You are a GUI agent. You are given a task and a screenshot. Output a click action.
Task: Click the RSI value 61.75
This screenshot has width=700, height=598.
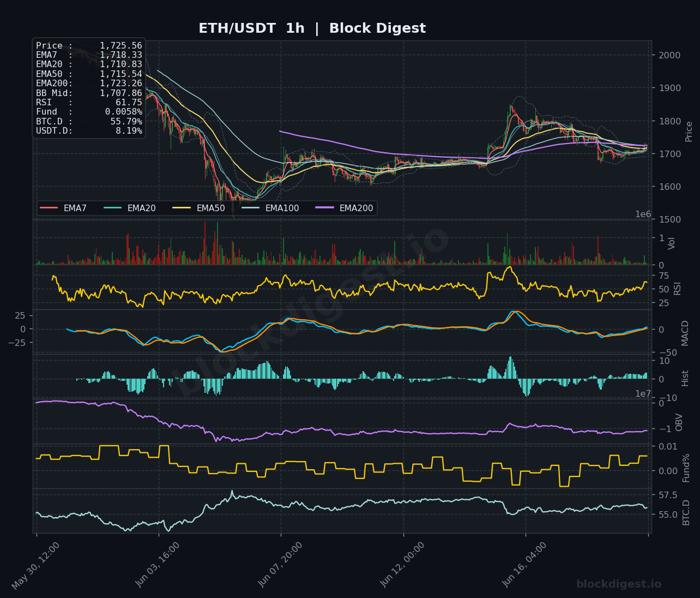pos(129,103)
